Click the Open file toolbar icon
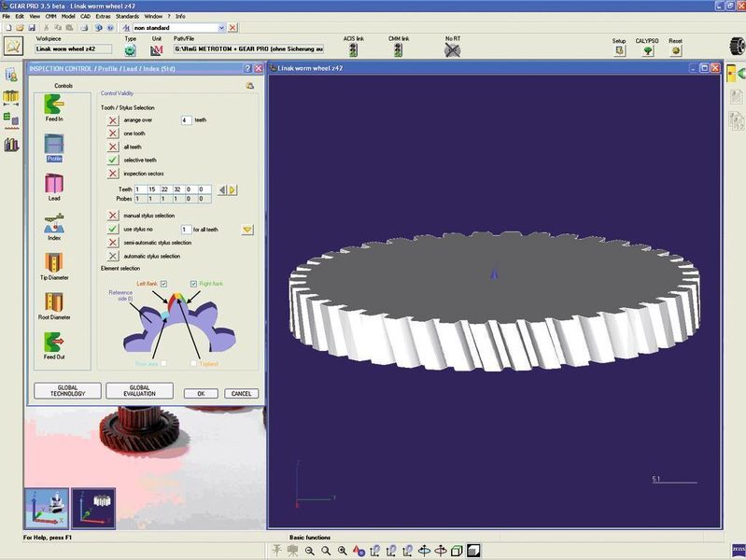746x560 pixels. tap(20, 28)
